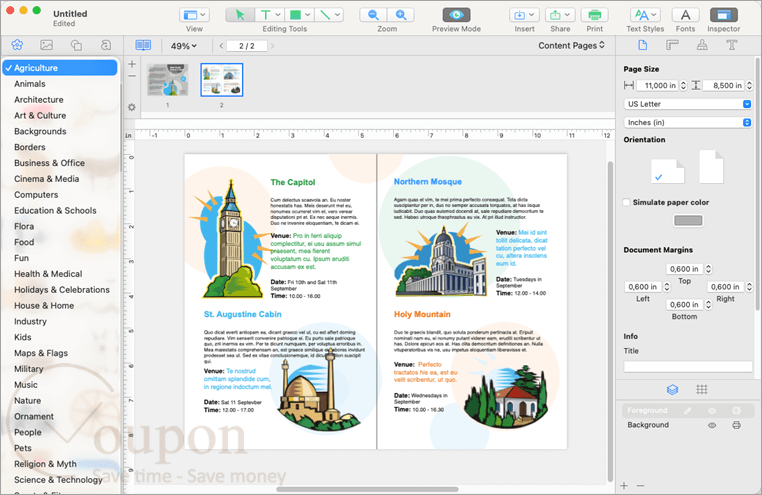The height and width of the screenshot is (495, 762).
Task: Click the page height stepper
Action: 749,85
